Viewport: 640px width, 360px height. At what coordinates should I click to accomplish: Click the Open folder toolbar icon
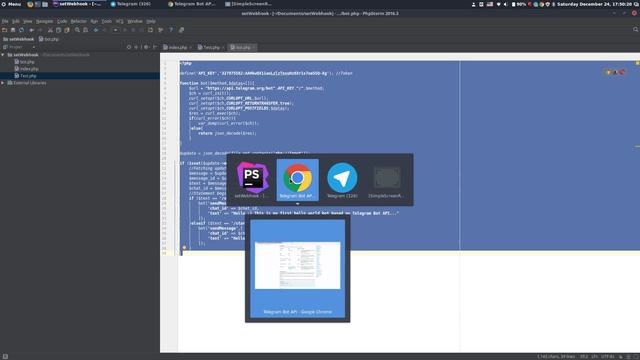[x=4, y=30]
